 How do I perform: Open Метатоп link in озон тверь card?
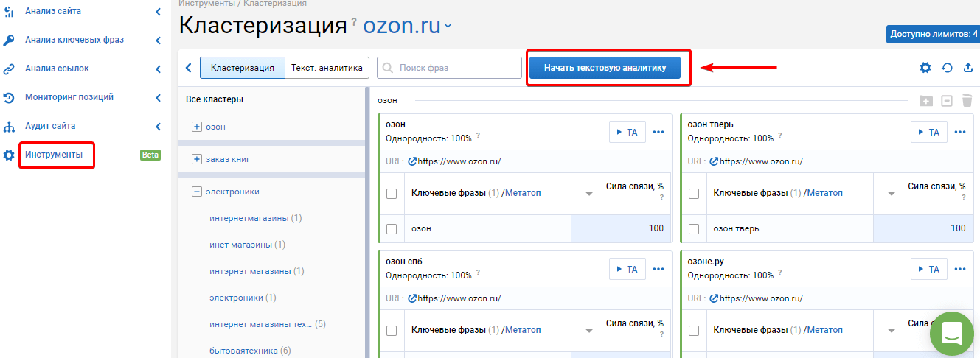pyautogui.click(x=824, y=193)
